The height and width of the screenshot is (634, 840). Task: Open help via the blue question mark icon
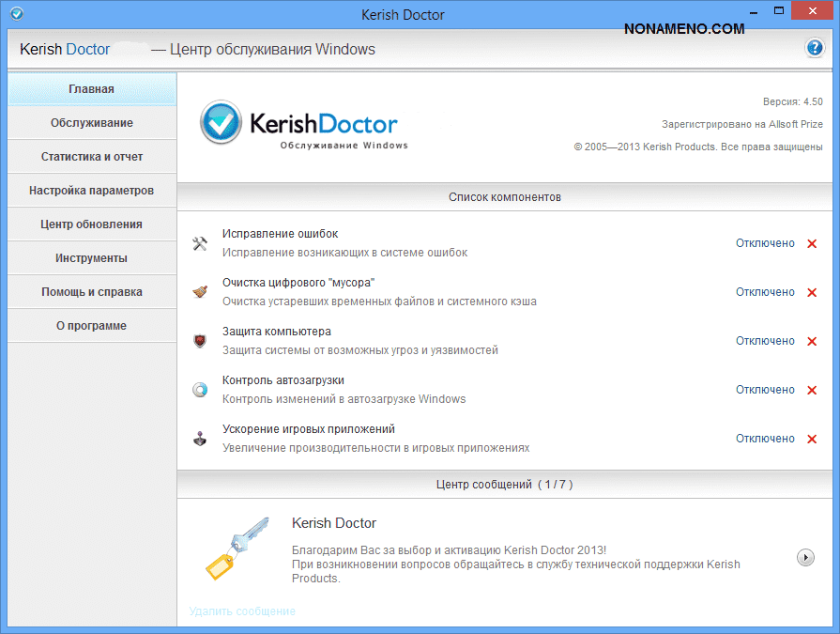(x=814, y=49)
